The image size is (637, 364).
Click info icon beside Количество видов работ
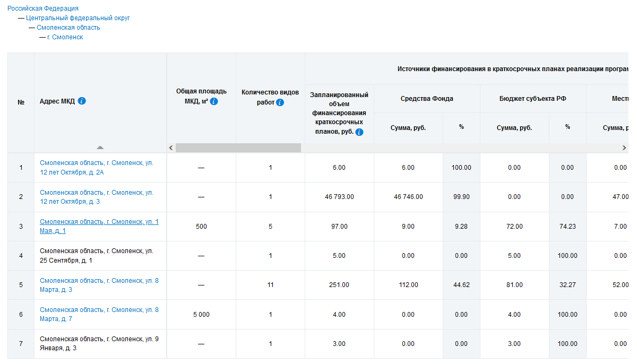point(280,102)
